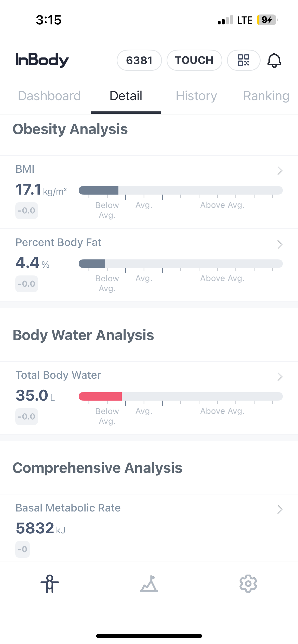Image resolution: width=298 pixels, height=644 pixels.
Task: Expand Total Body Water chevron
Action: pyautogui.click(x=280, y=377)
